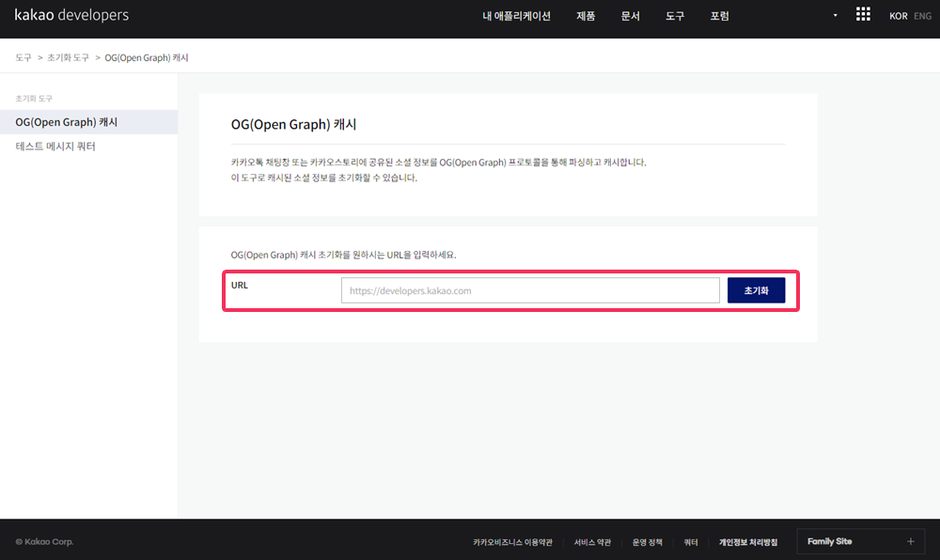Open the 도구 menu in header
The height and width of the screenshot is (560, 940).
pyautogui.click(x=674, y=16)
